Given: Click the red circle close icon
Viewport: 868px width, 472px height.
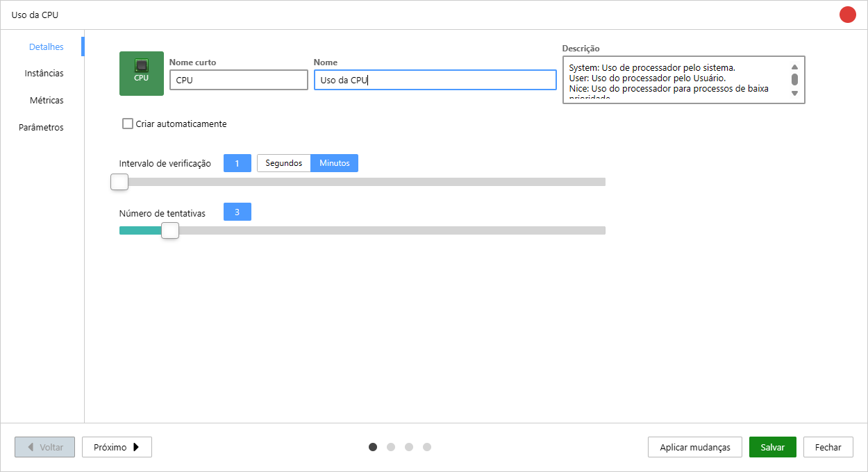Looking at the screenshot, I should click(847, 15).
